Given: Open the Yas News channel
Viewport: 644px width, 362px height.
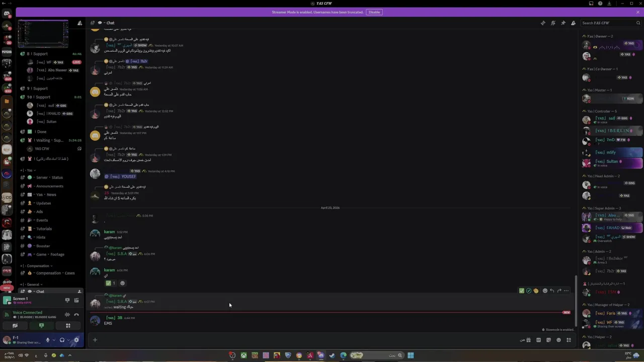Looking at the screenshot, I should [x=50, y=195].
